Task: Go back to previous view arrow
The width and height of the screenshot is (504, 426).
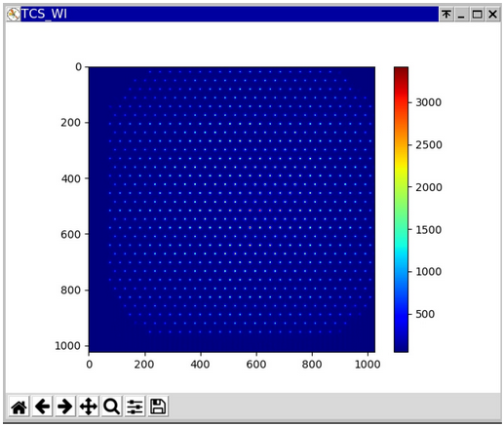Action: (42, 407)
